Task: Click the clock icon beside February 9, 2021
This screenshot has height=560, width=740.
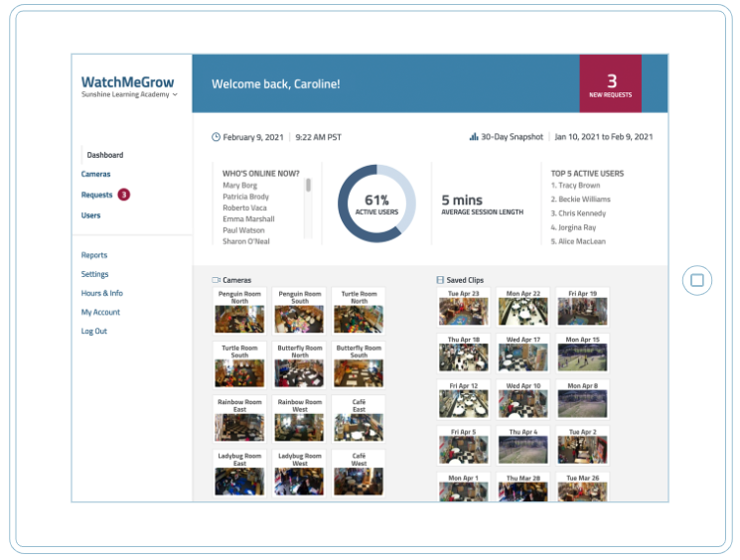Action: [x=216, y=137]
